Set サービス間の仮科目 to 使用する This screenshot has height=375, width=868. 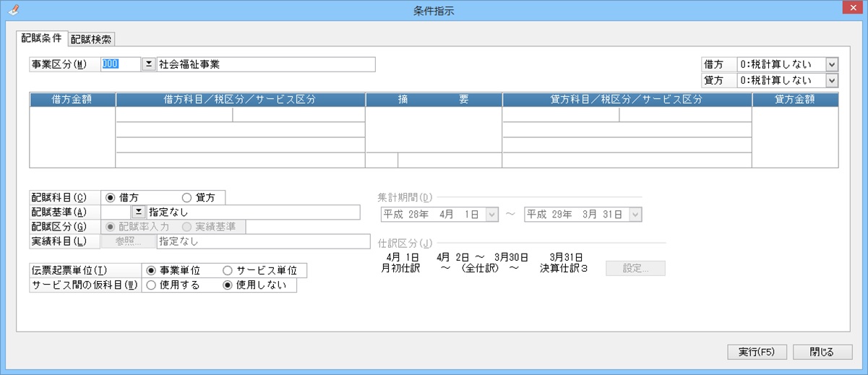pos(151,285)
